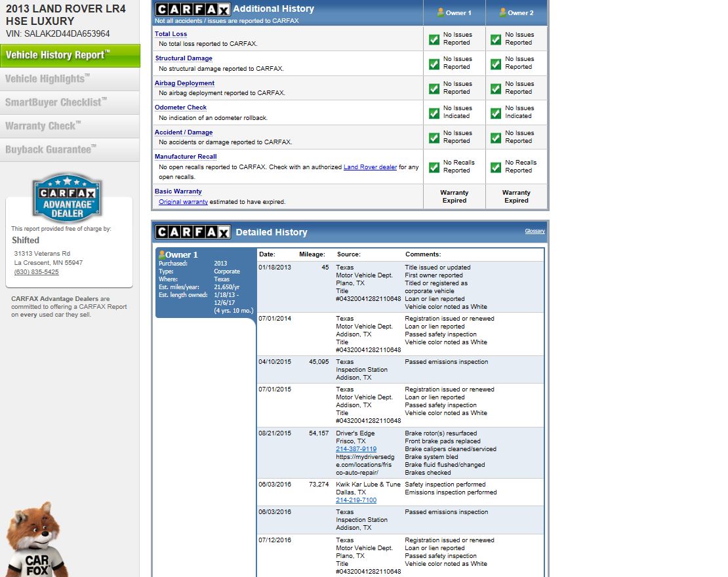Click "Front brake pads replaced" comment
The image size is (728, 577).
click(x=443, y=441)
